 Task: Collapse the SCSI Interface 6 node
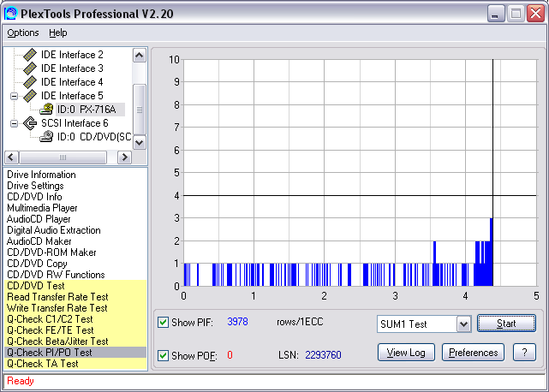click(x=14, y=123)
